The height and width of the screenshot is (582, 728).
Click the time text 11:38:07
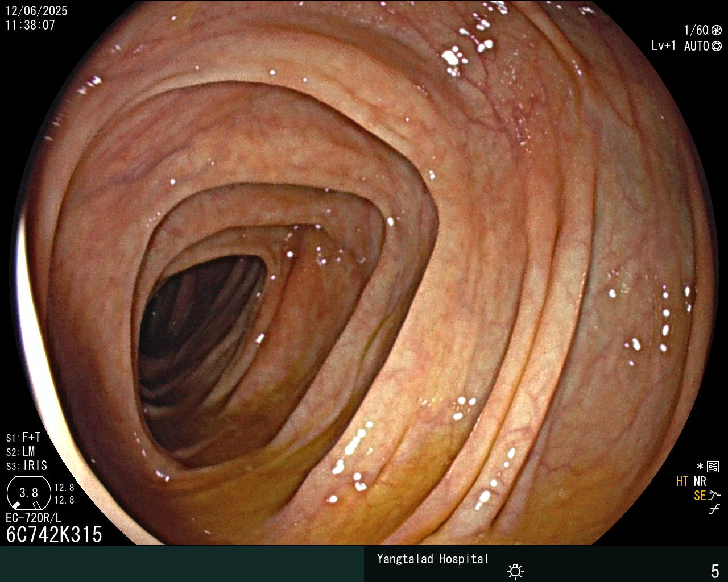pos(30,25)
